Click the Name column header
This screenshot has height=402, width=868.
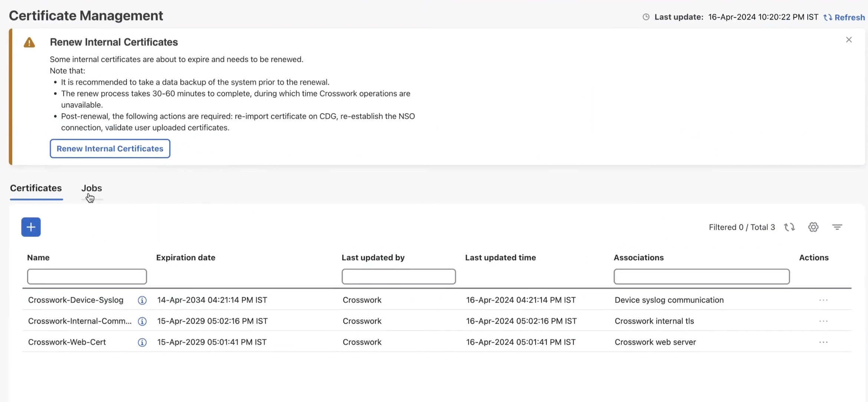point(38,257)
